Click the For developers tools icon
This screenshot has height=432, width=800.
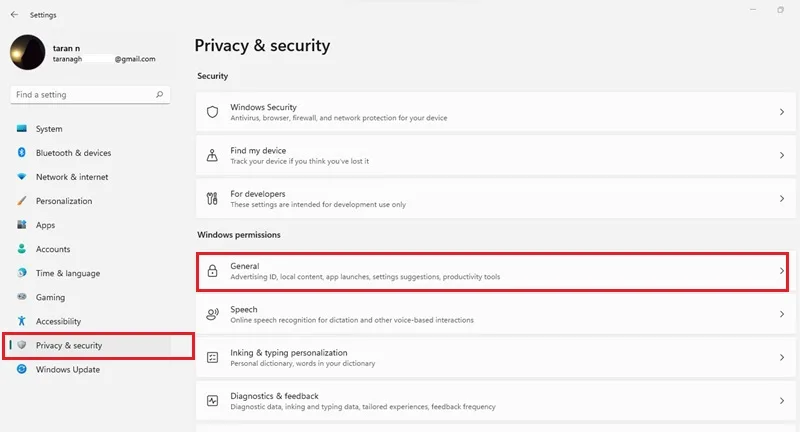coord(212,198)
